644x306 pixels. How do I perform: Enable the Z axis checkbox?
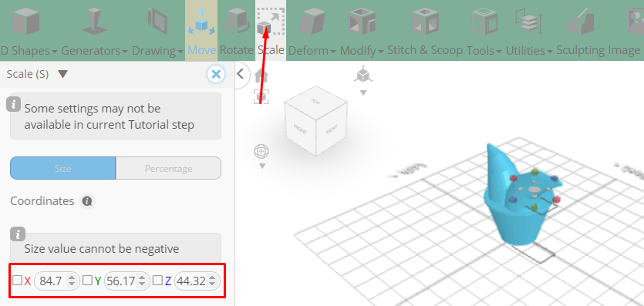point(157,280)
